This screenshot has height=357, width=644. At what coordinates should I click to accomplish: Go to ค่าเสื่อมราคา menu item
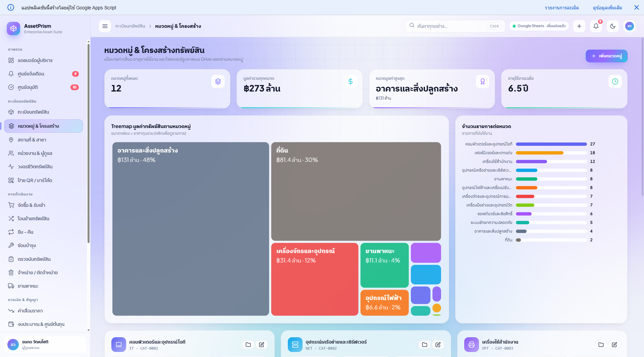tap(43, 311)
